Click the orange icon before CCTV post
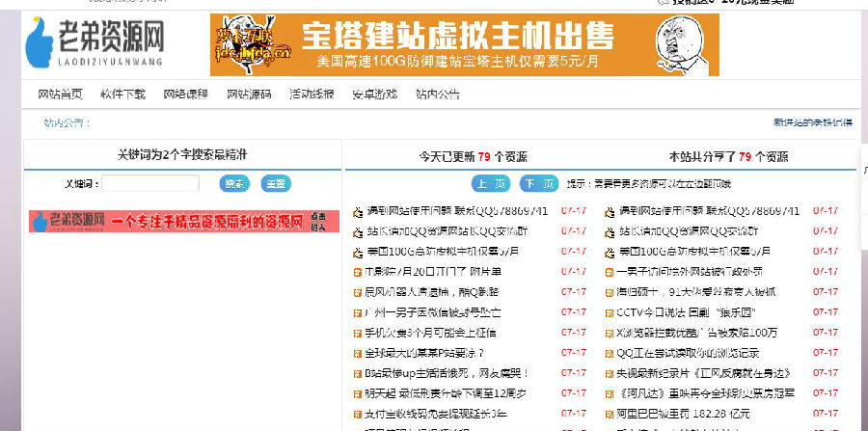Viewport: 868px width, 431px height. tap(609, 312)
